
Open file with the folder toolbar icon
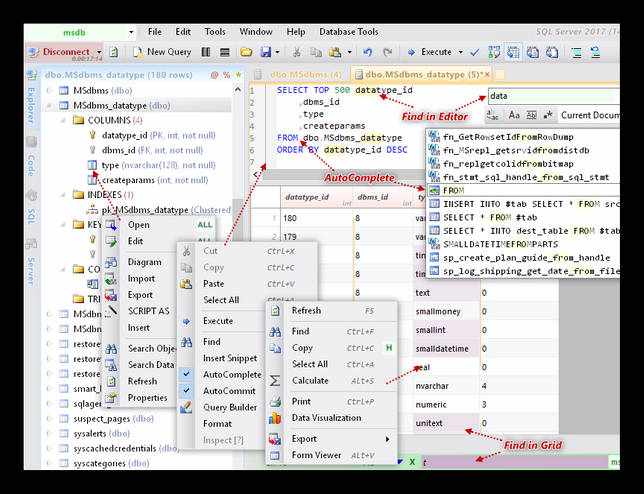click(x=246, y=52)
